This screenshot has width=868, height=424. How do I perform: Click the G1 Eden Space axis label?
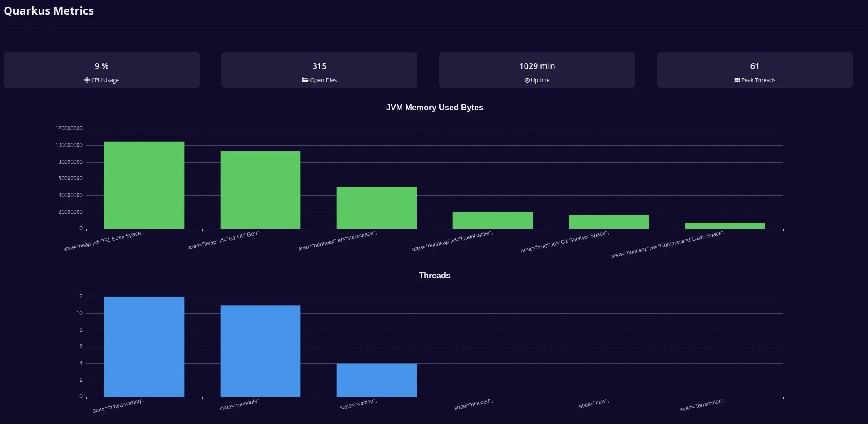tap(104, 241)
